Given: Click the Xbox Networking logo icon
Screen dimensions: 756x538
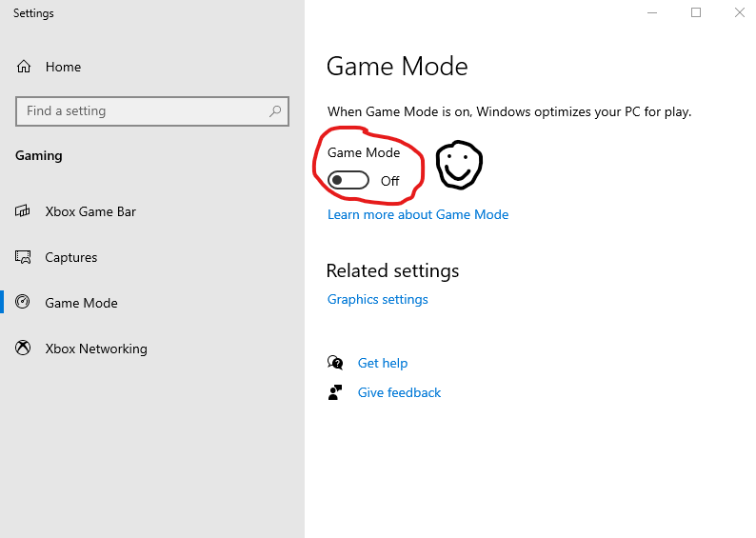Looking at the screenshot, I should (x=24, y=349).
